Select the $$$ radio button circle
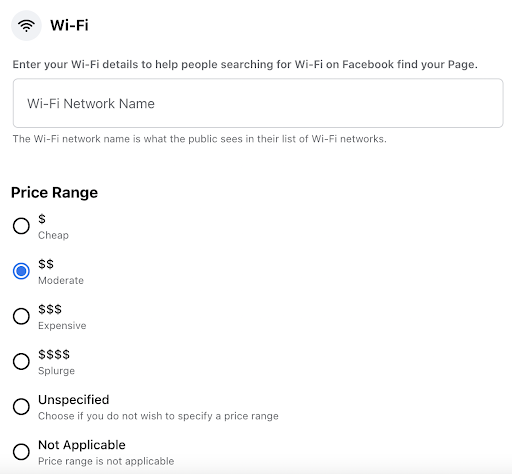This screenshot has height=474, width=512. pos(21,316)
